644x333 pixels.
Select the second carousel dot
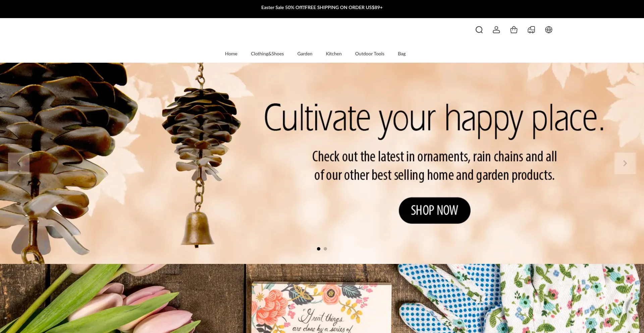click(x=325, y=249)
